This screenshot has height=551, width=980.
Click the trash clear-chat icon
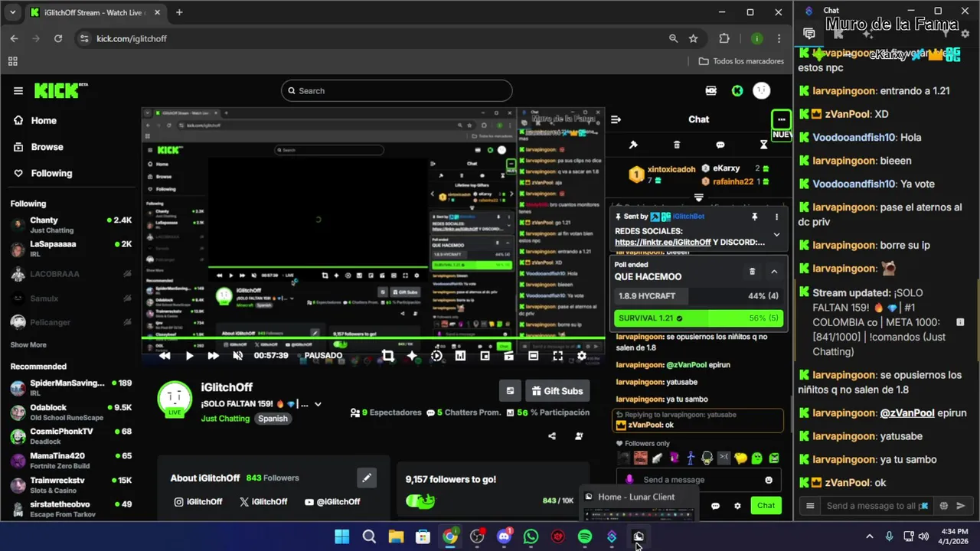[x=677, y=145]
